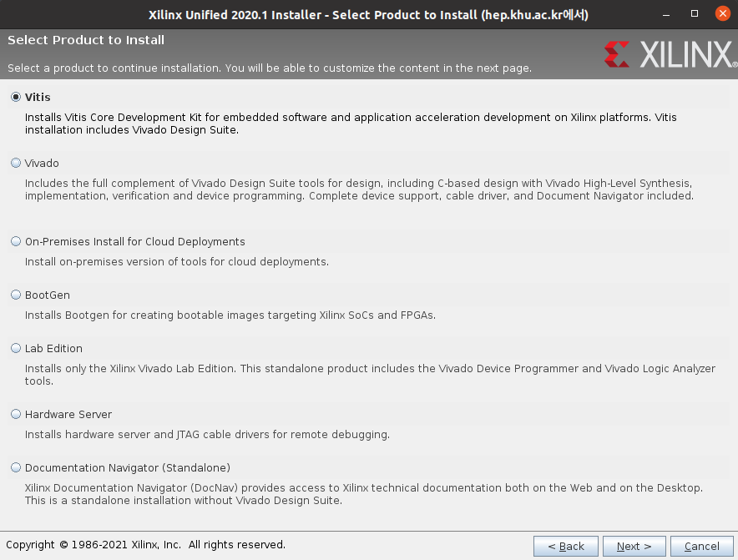This screenshot has height=560, width=738.
Task: Choose Lab Edition radio button
Action: 16,349
